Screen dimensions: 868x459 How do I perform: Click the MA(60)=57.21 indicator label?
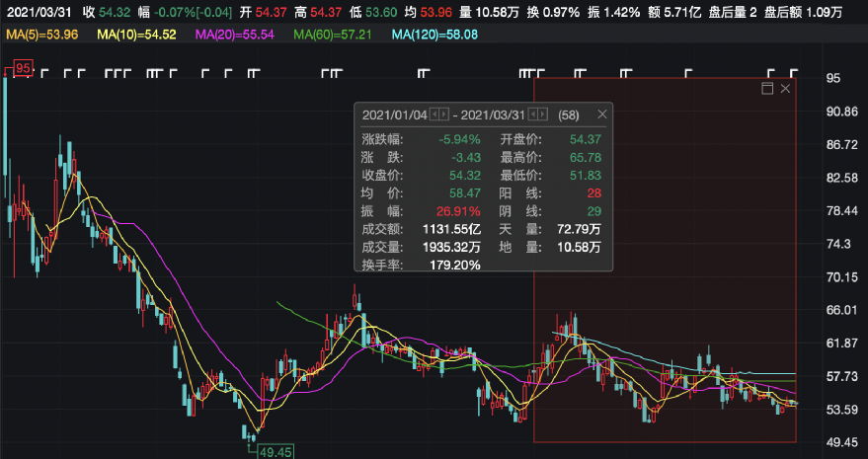point(333,35)
